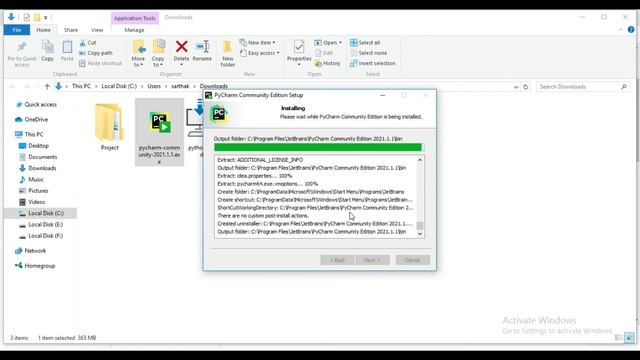
Task: Open the address bar history dropdown
Action: pos(516,87)
